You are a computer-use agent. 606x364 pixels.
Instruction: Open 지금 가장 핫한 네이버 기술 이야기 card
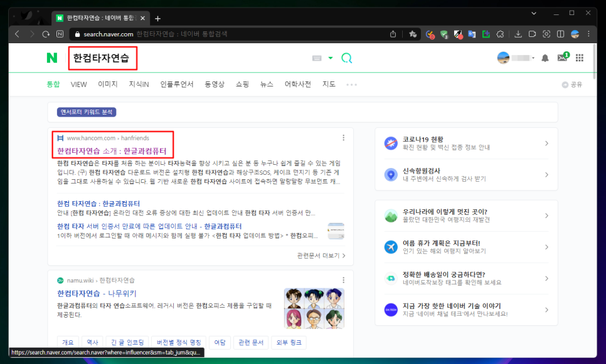click(x=467, y=309)
